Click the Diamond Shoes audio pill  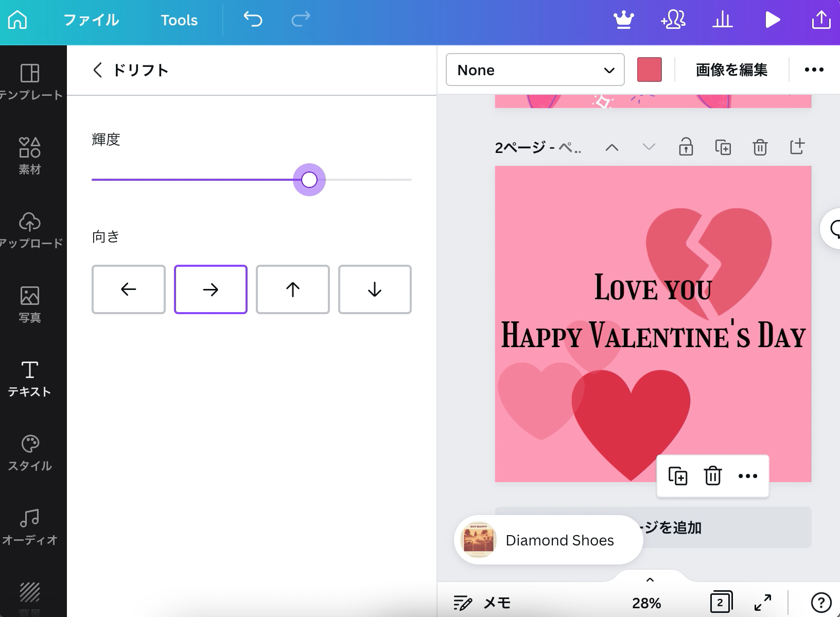(549, 540)
